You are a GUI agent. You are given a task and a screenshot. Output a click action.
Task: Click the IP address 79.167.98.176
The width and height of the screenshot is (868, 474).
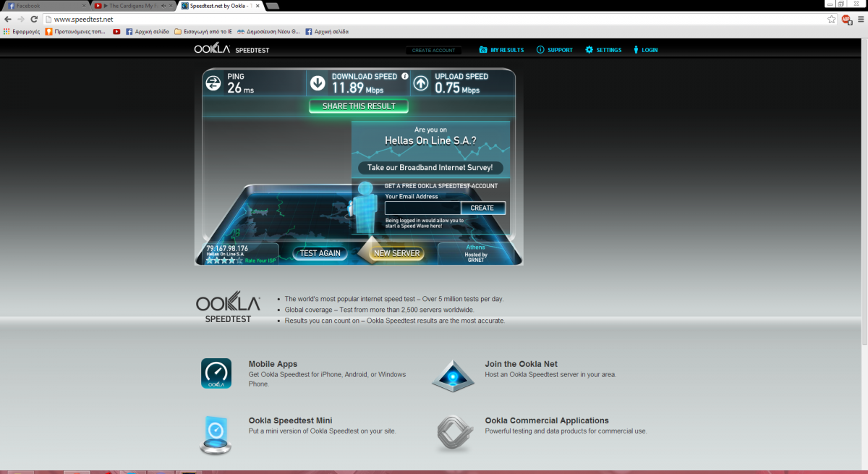point(227,248)
